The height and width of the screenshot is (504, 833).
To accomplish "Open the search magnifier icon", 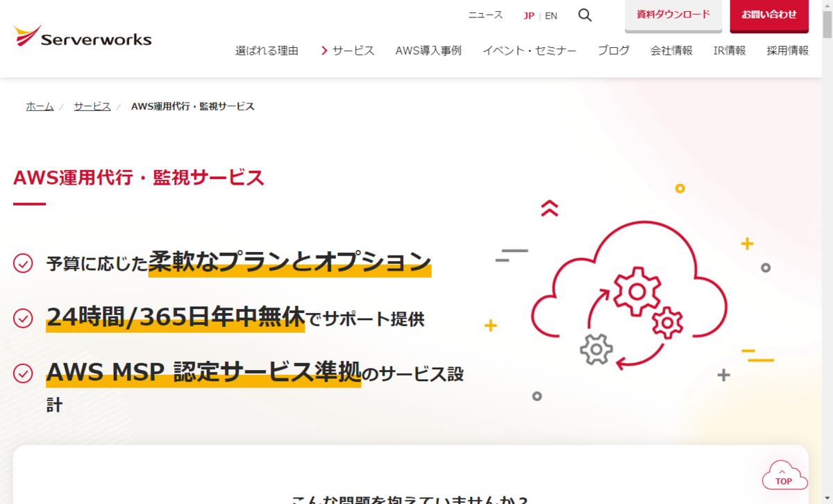I will pos(585,15).
